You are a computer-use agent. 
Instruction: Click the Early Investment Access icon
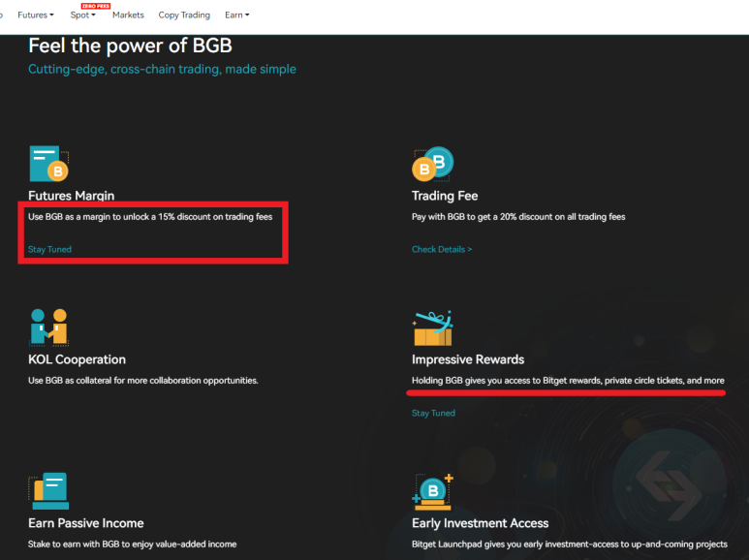pos(432,491)
